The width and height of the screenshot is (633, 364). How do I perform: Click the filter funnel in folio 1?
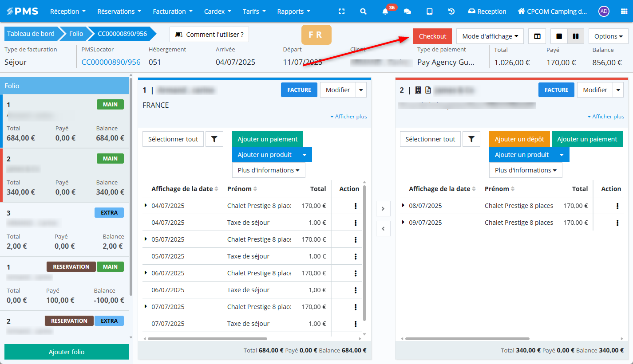tap(214, 139)
